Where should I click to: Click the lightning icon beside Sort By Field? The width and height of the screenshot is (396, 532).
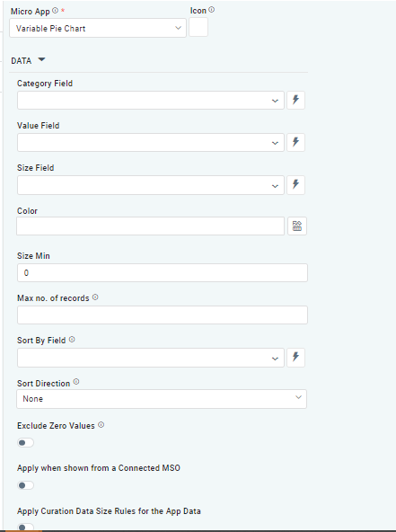[x=295, y=357]
